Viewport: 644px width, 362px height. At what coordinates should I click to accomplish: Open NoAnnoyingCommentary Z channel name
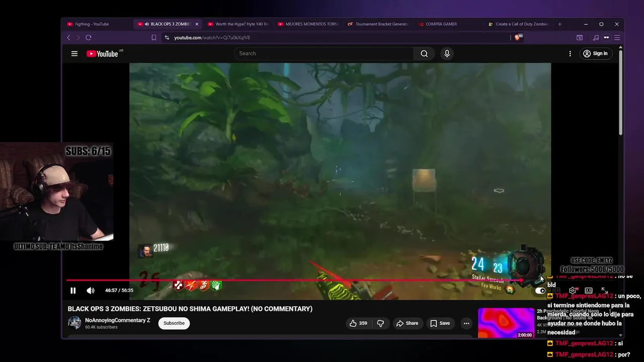[118, 320]
